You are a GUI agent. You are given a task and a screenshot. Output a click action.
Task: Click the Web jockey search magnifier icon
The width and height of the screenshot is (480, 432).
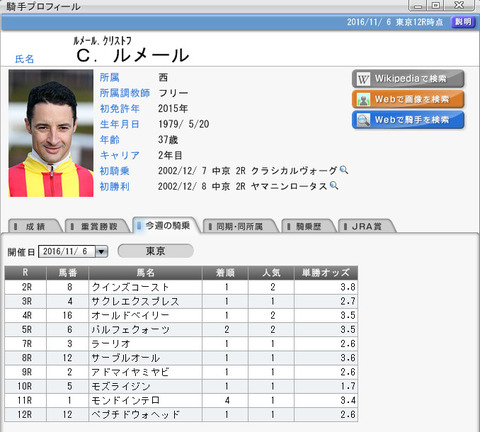(363, 120)
